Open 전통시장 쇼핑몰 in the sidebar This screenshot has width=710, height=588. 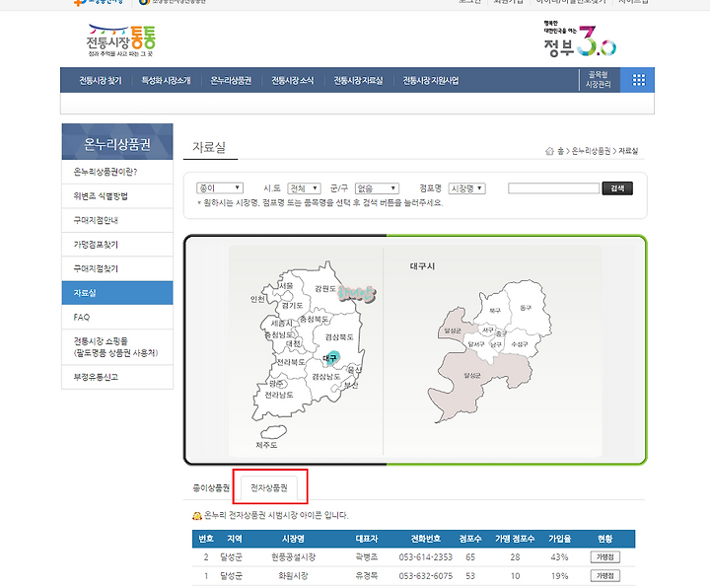tap(117, 347)
